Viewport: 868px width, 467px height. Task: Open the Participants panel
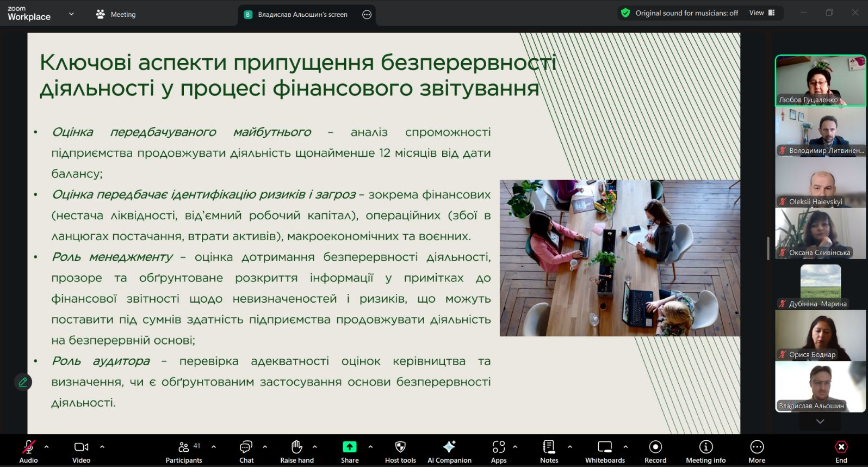coord(184,451)
